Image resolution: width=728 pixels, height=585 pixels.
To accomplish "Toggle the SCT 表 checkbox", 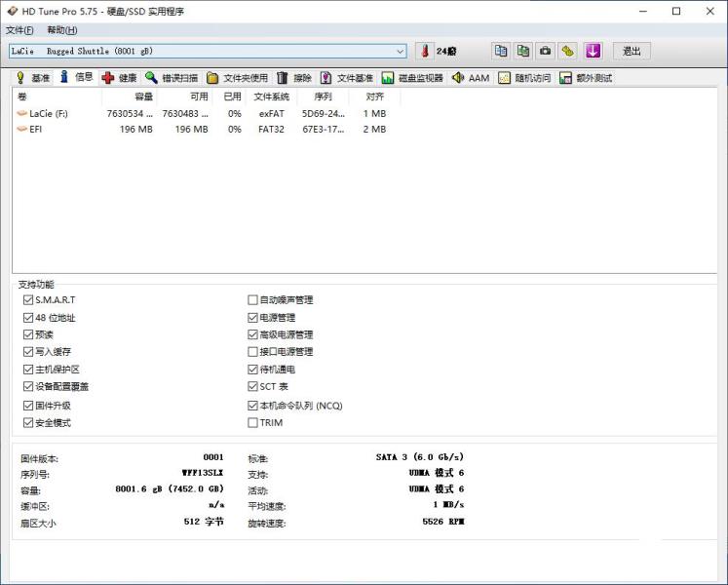I will point(252,387).
